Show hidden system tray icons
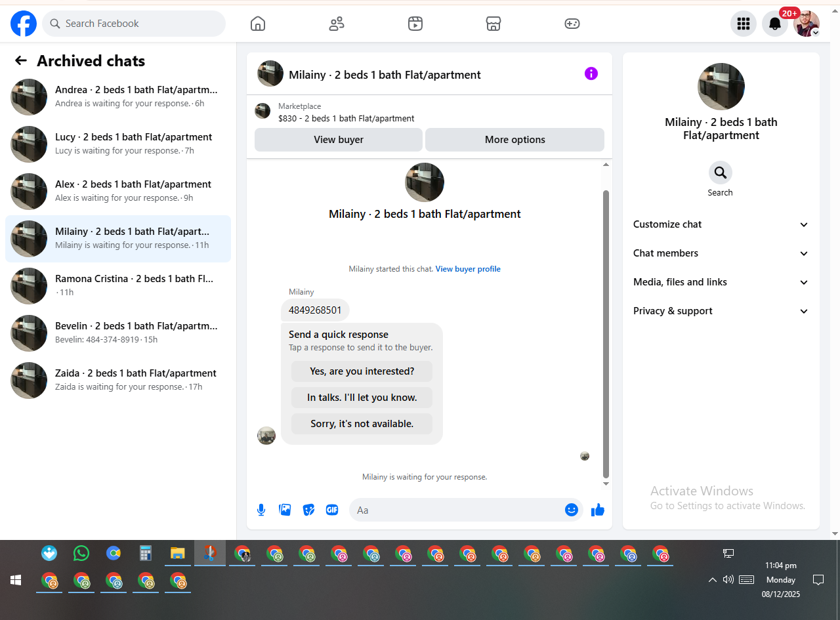This screenshot has height=620, width=840. point(712,580)
